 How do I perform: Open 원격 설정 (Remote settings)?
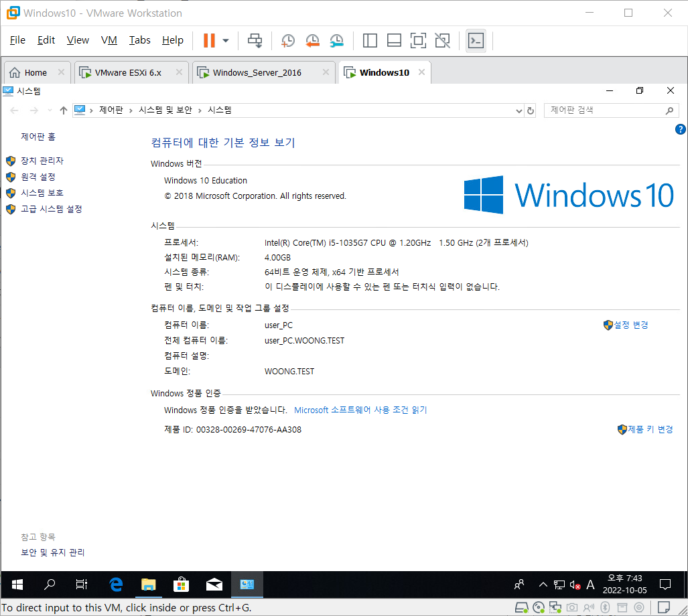(x=38, y=177)
